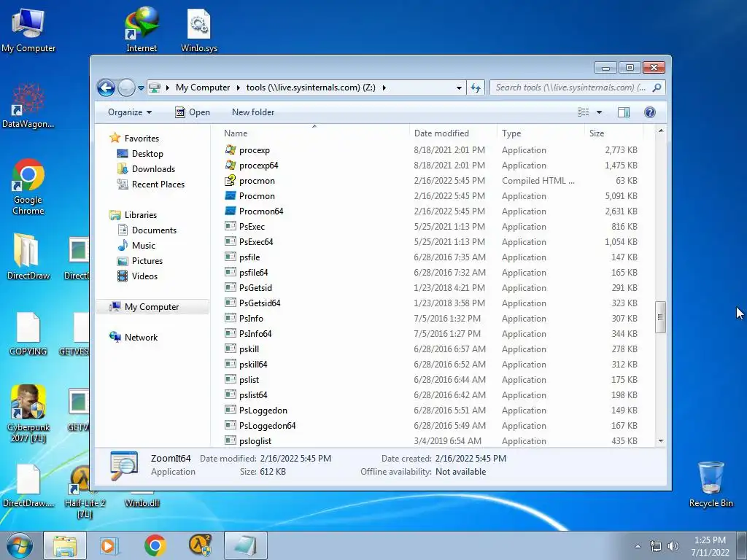Change the view layout icon

[583, 112]
